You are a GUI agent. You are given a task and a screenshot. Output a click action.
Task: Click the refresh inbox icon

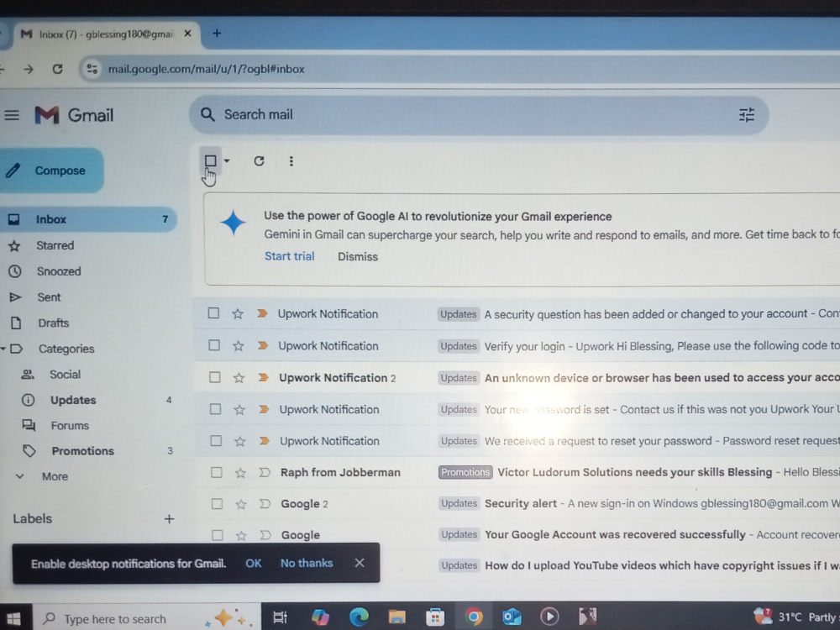(259, 160)
